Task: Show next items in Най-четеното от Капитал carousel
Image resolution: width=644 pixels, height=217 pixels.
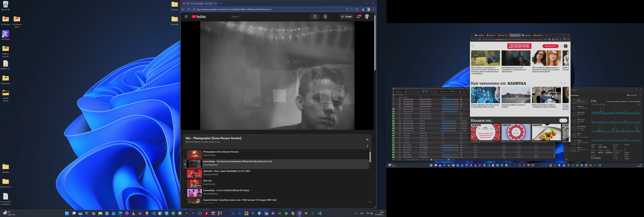Action: point(565,83)
